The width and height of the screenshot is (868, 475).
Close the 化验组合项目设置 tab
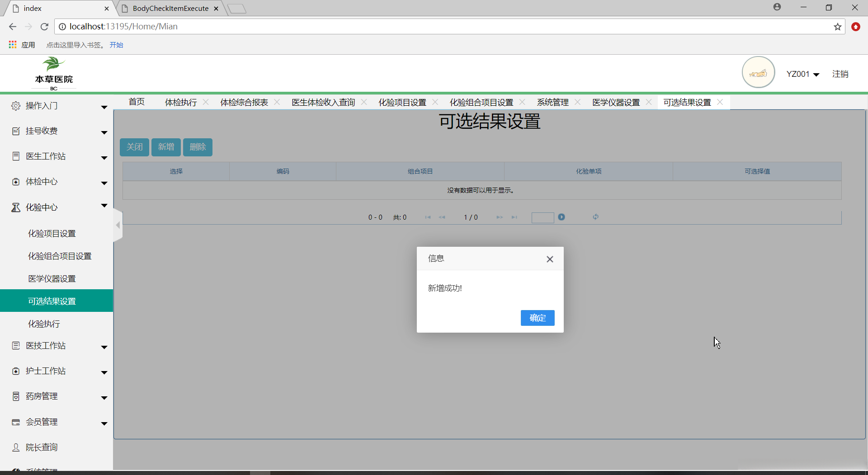pyautogui.click(x=522, y=102)
